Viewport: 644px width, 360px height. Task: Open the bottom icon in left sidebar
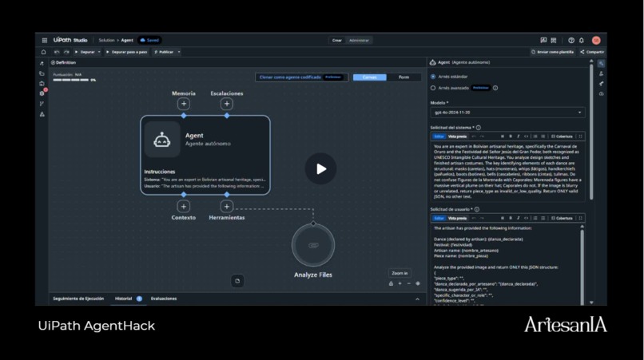tap(42, 114)
